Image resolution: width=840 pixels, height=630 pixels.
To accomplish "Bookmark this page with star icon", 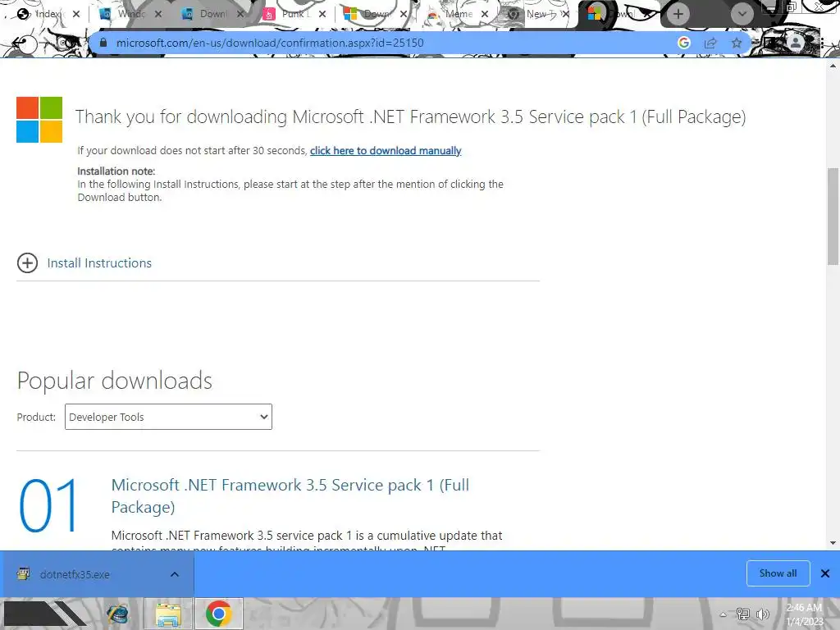I will (x=737, y=43).
